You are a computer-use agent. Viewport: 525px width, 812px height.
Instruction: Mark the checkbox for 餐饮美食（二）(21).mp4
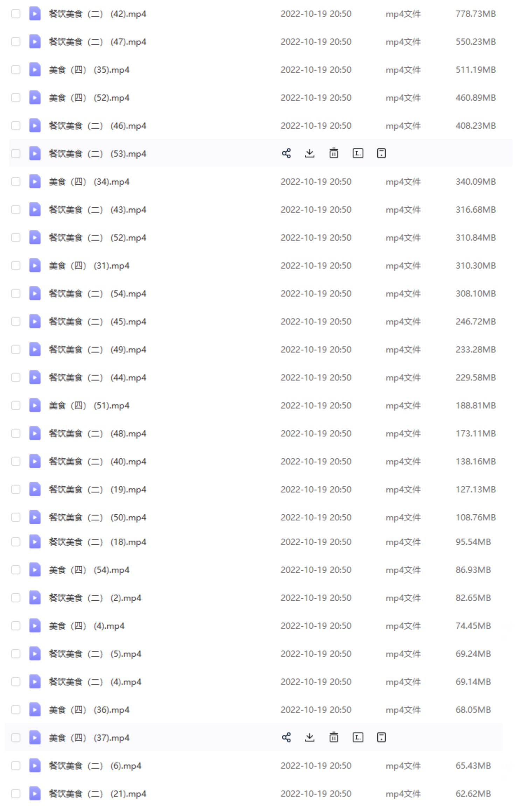click(16, 794)
